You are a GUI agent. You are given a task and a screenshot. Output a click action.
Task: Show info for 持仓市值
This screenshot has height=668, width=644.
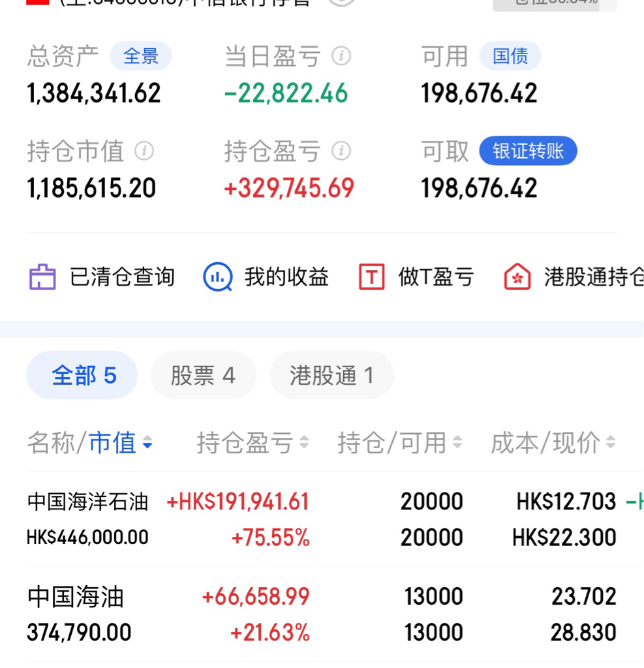(x=144, y=151)
